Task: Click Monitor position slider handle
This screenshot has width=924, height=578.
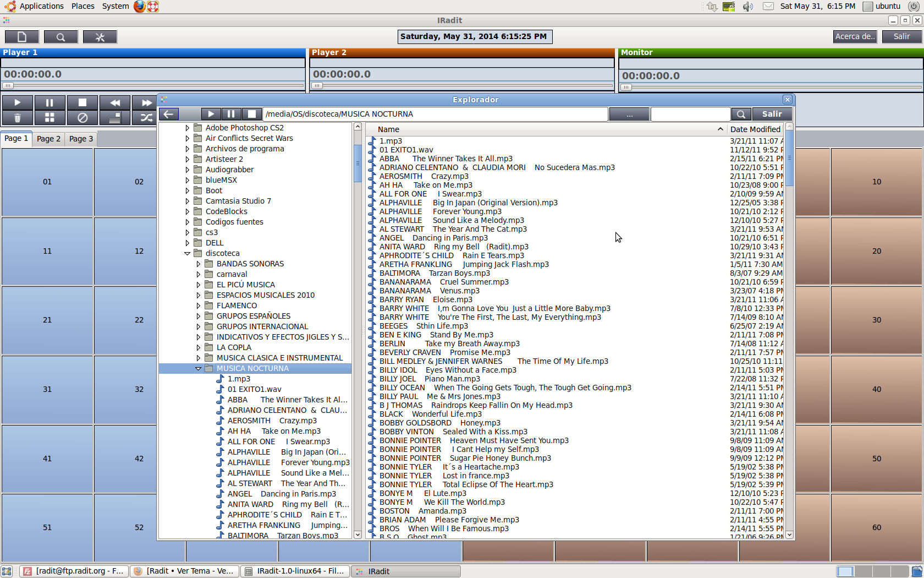Action: 626,87
